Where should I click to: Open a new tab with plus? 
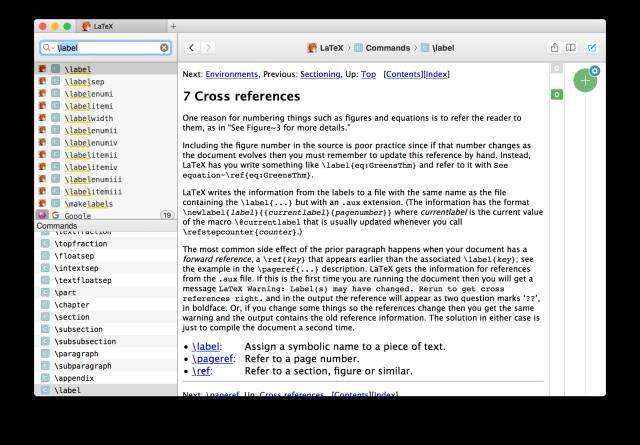point(173,27)
